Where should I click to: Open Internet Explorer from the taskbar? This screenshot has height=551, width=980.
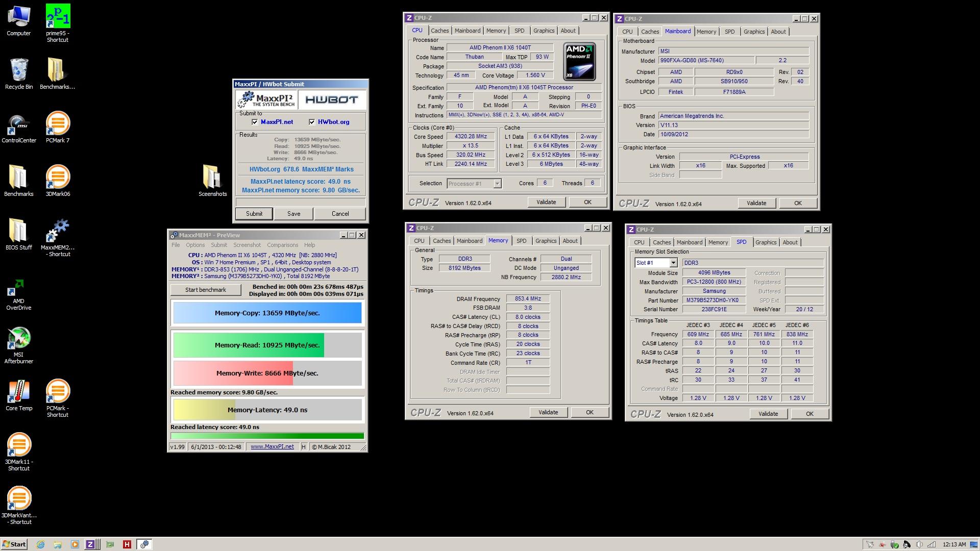[40, 544]
